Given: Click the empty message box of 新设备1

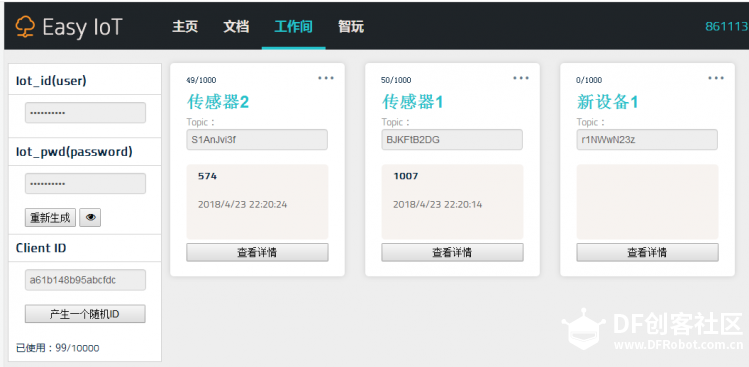Looking at the screenshot, I should pyautogui.click(x=647, y=202).
